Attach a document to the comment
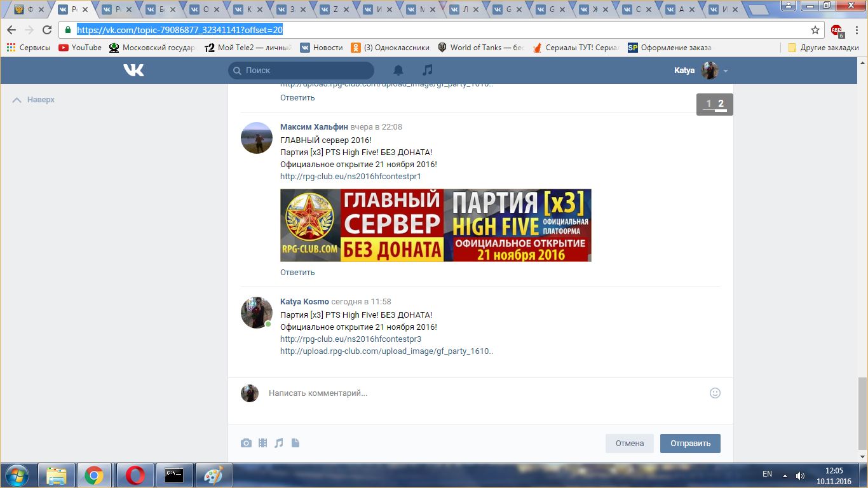This screenshot has height=488, width=868. 295,444
